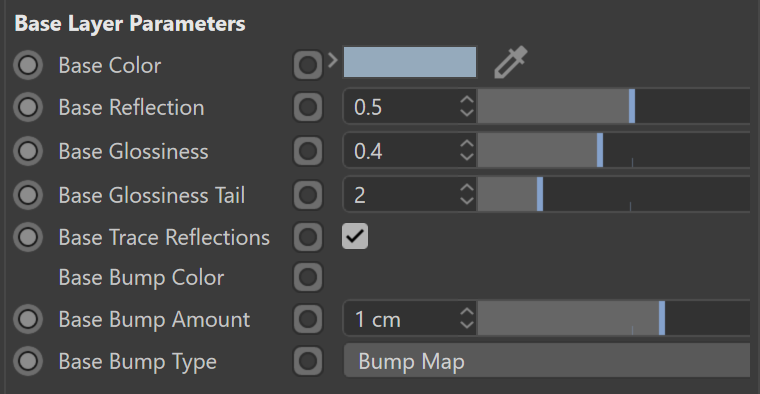Click the texture link square for Base Bump Color
Viewport: 760px width, 394px height.
(308, 278)
